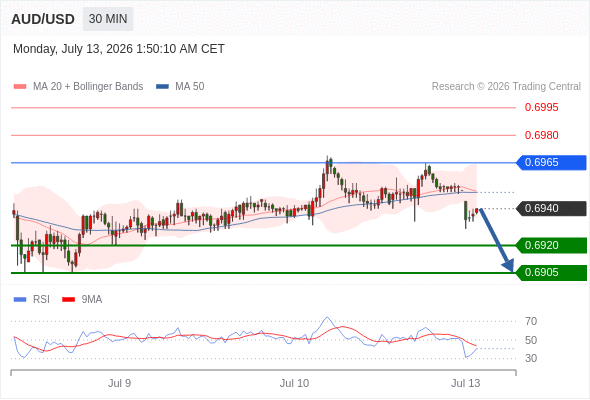The height and width of the screenshot is (400, 590).
Task: Click the red 0.6995 resistance label
Action: (541, 108)
